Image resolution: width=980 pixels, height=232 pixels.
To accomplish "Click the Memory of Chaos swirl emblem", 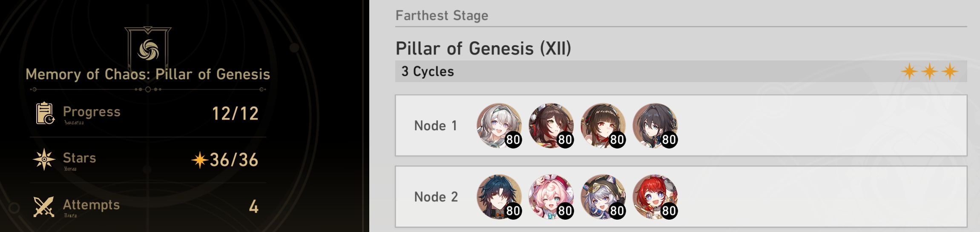I will pyautogui.click(x=148, y=50).
